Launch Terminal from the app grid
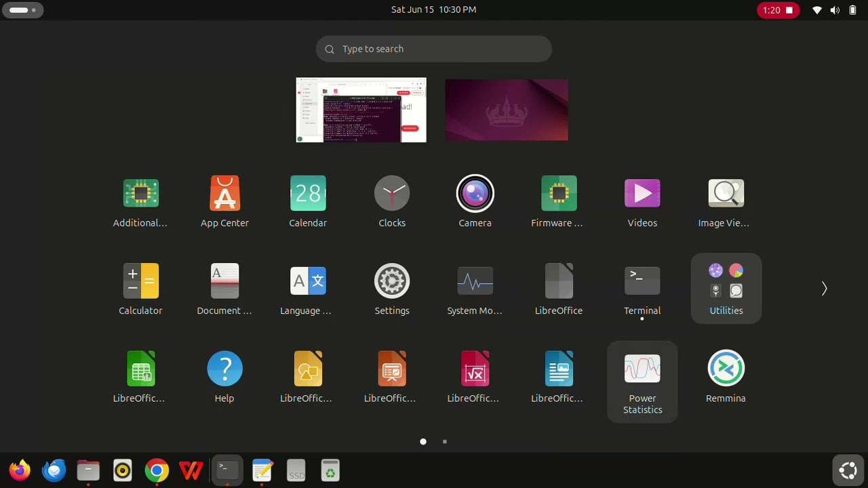 pos(642,289)
